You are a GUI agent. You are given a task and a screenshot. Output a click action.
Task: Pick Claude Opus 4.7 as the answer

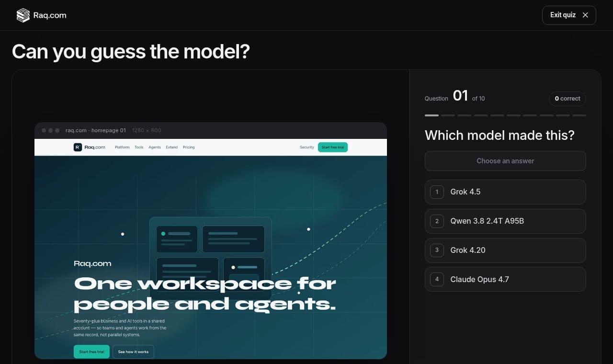point(505,279)
